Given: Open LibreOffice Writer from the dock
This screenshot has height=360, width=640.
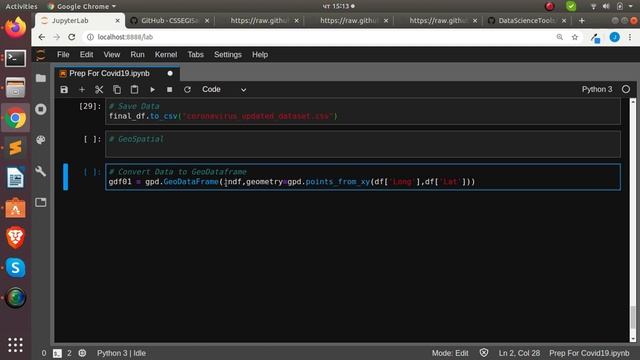Looking at the screenshot, I should pyautogui.click(x=16, y=178).
